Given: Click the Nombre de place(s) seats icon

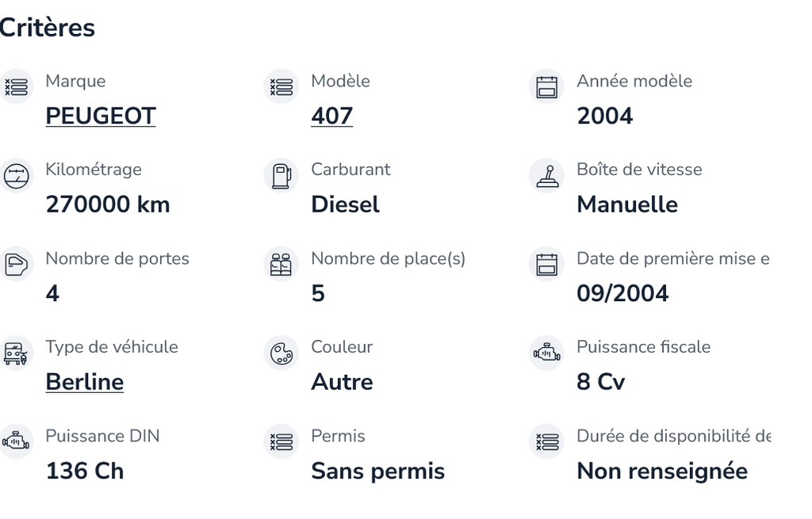Looking at the screenshot, I should 282,265.
